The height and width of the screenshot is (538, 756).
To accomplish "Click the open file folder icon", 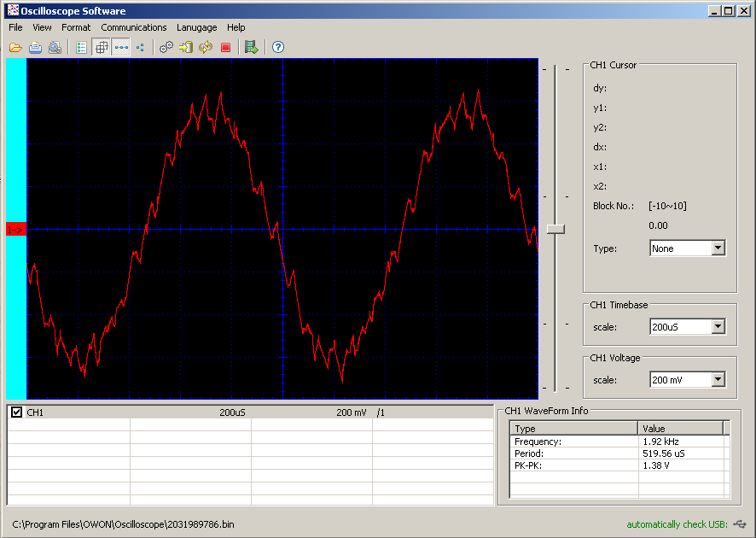I will [15, 48].
